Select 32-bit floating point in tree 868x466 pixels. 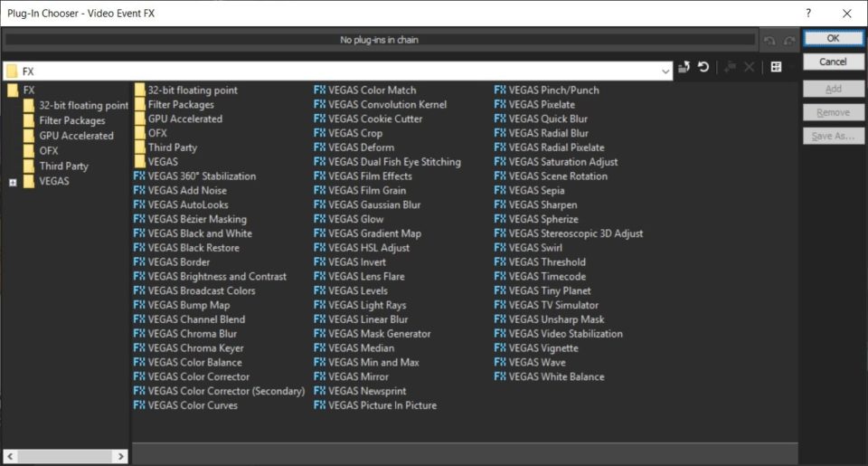coord(76,105)
